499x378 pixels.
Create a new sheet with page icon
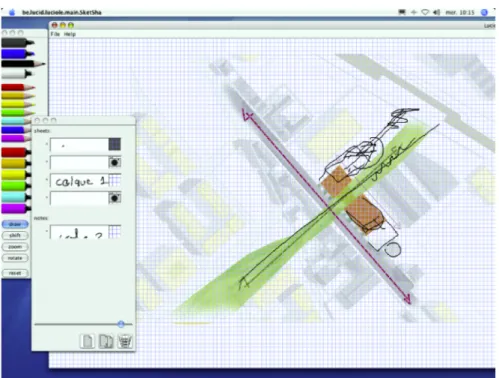pos(87,341)
